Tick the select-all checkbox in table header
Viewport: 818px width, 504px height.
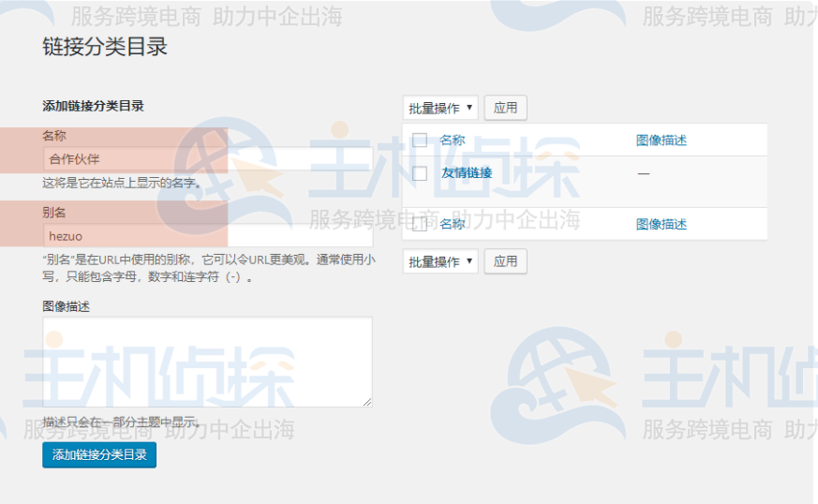click(420, 140)
